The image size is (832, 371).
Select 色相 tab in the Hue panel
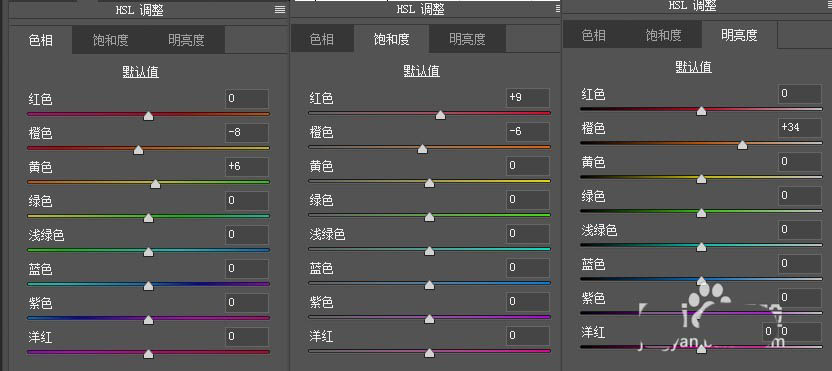point(41,40)
